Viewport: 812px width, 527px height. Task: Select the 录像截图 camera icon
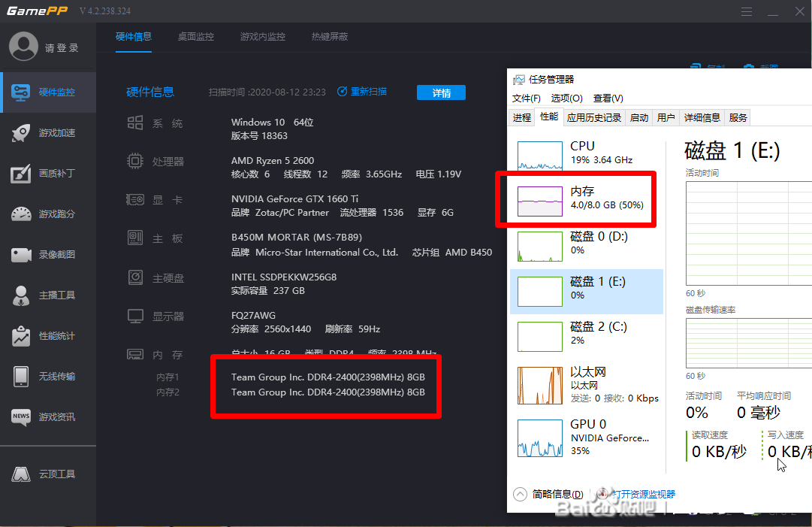coord(21,255)
